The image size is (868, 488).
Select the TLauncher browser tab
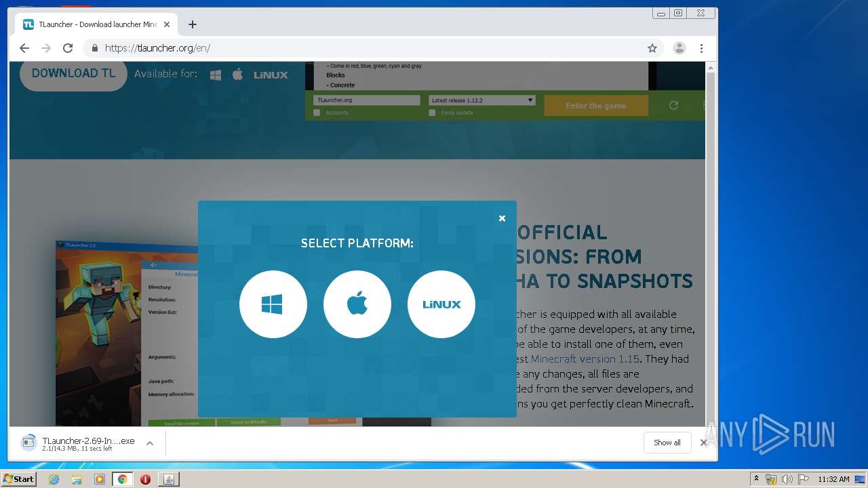point(96,24)
